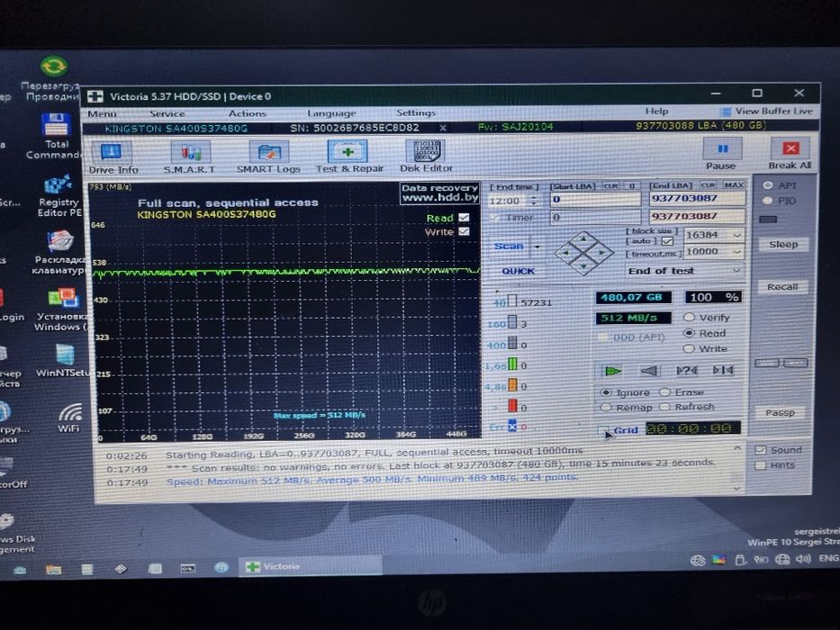
Task: Enable the Hints checkbox
Action: click(x=760, y=465)
